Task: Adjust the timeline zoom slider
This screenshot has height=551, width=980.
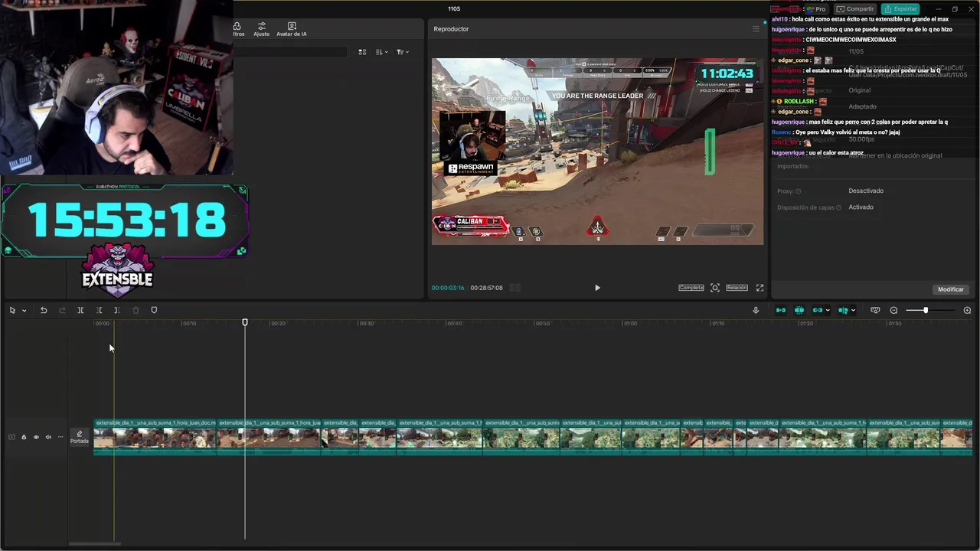Action: [929, 310]
